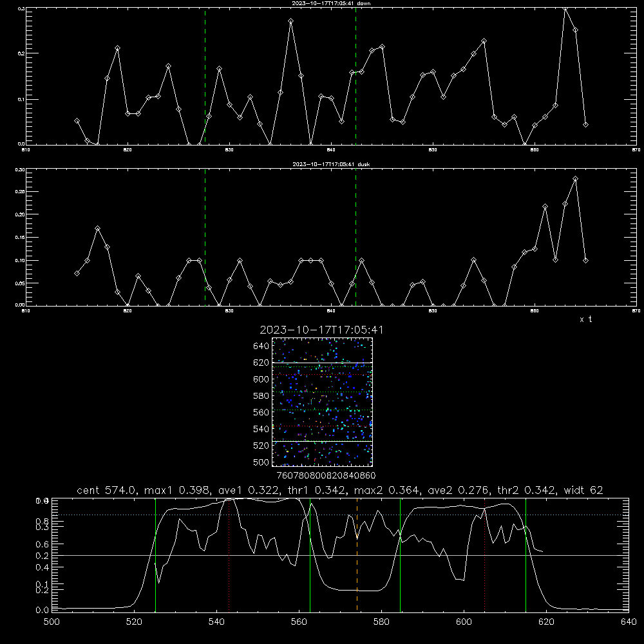Click the first green dashed line in the top plot
This screenshot has height=644, width=644.
pos(205,76)
